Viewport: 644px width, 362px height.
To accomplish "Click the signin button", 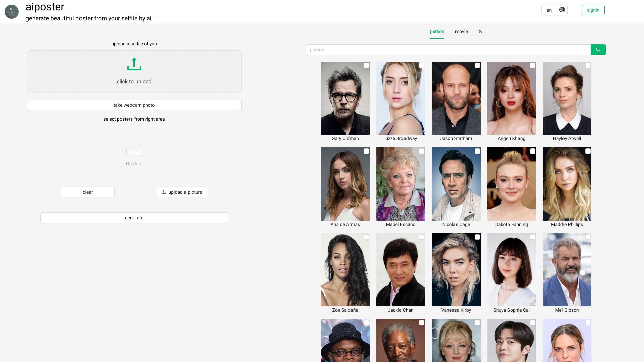I will point(593,10).
